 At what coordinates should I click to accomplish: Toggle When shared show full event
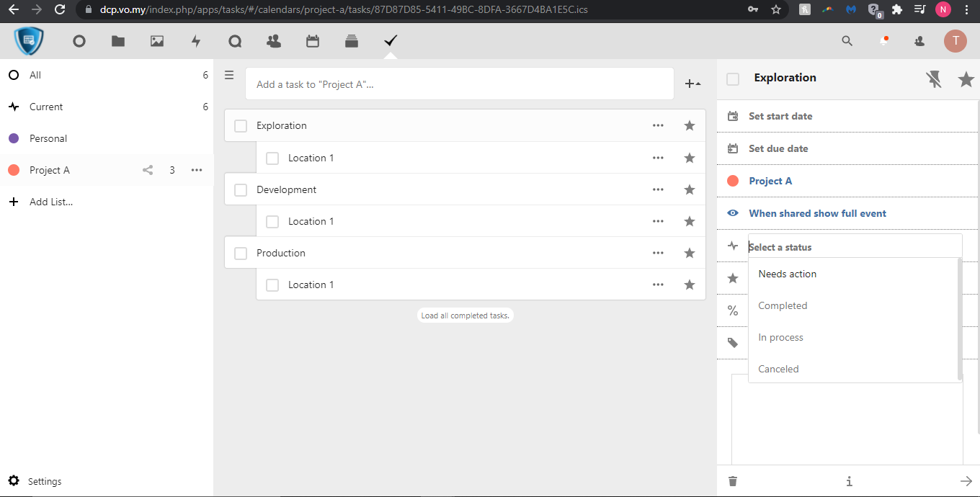(x=817, y=213)
